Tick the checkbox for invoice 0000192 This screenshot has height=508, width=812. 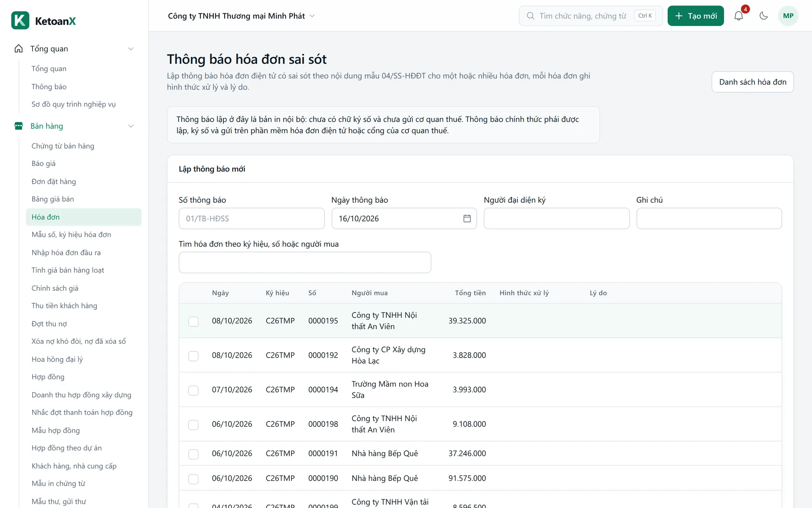(x=193, y=356)
